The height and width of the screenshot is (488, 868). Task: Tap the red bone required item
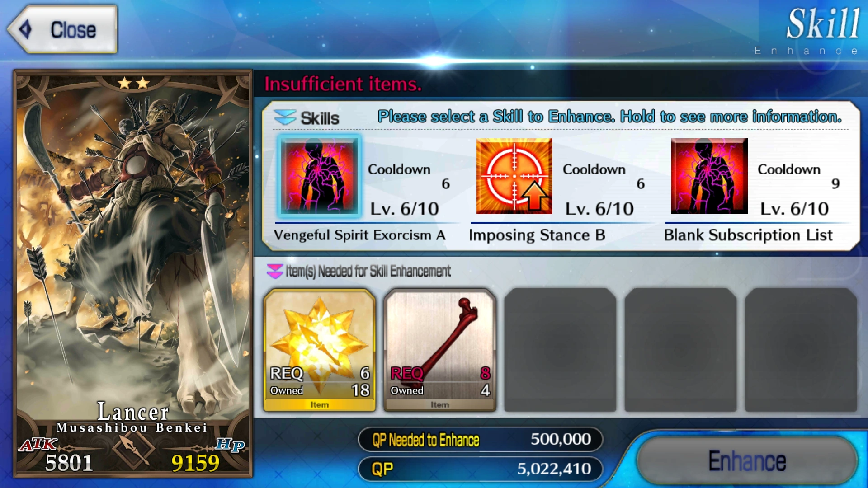tap(440, 350)
